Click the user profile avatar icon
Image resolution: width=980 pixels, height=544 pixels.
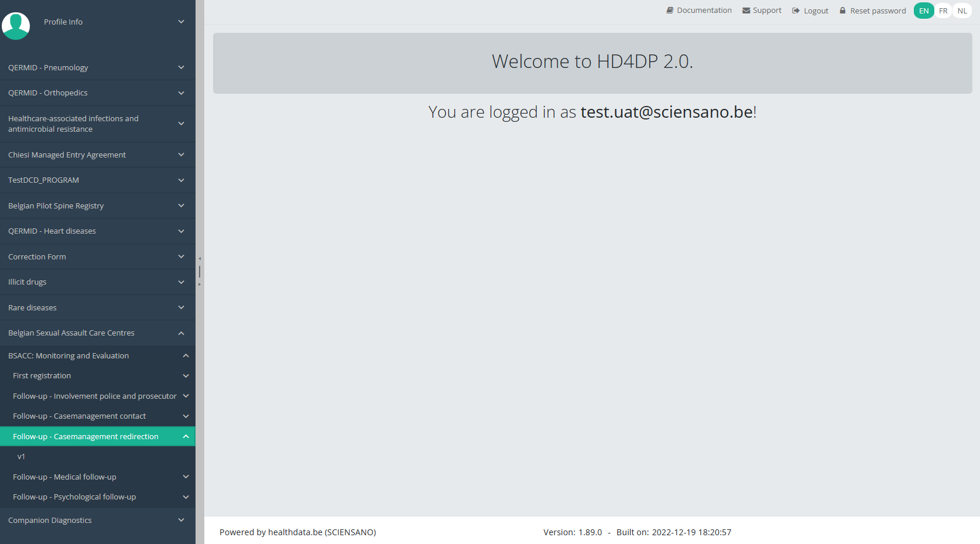click(x=16, y=26)
